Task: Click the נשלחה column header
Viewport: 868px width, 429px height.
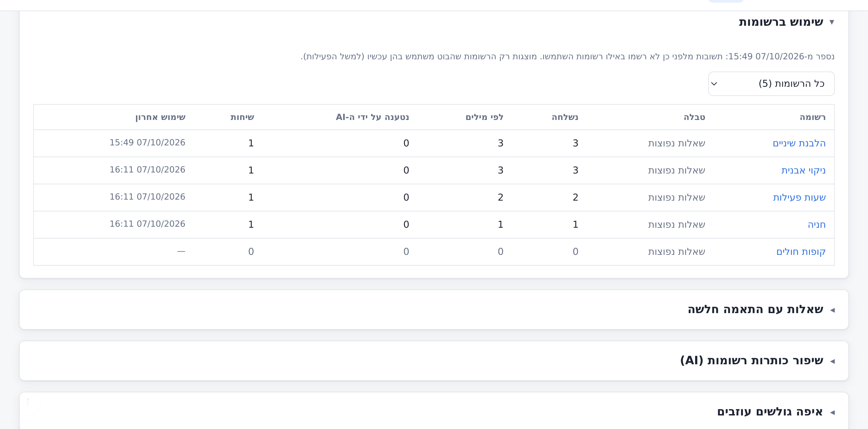Action: coord(565,117)
